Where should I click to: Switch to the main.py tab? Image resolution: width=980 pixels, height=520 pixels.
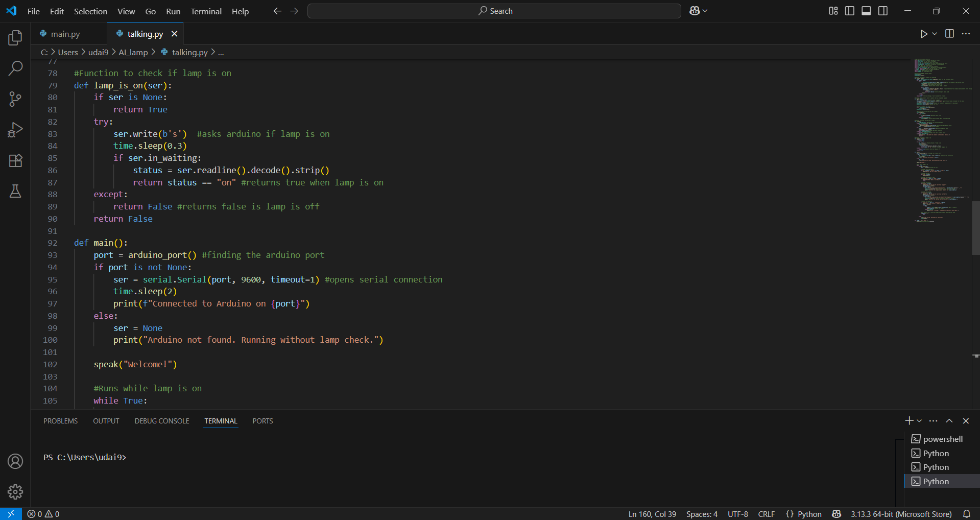(x=65, y=34)
